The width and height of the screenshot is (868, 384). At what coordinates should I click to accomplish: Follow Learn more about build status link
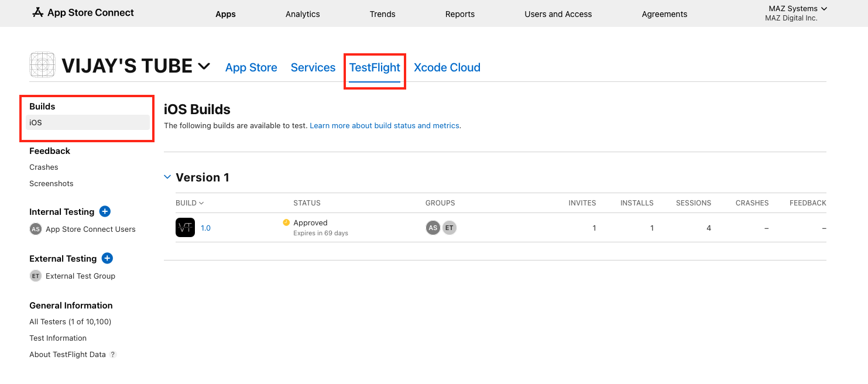coord(385,126)
